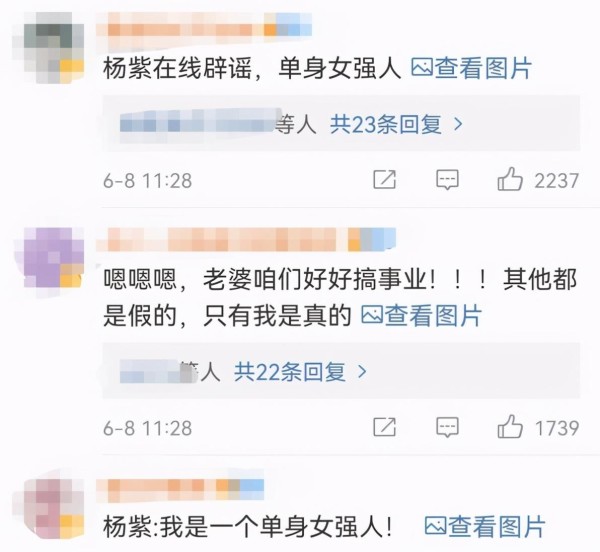600x552 pixels.
Task: Like the comment with 1739 likes
Action: pos(510,426)
